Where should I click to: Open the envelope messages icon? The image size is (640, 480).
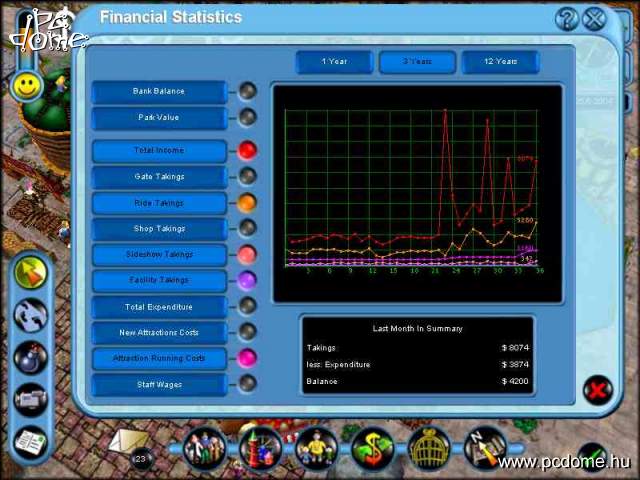(130, 440)
